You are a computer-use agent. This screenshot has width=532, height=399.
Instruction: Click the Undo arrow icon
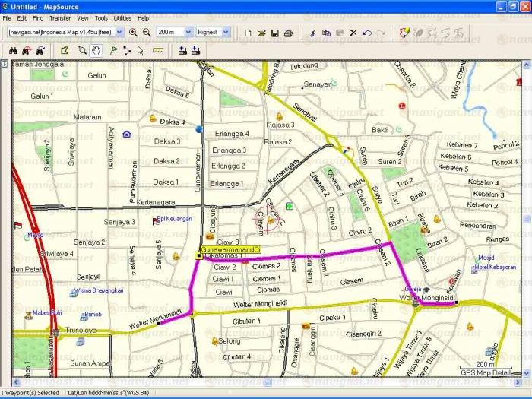tap(367, 33)
